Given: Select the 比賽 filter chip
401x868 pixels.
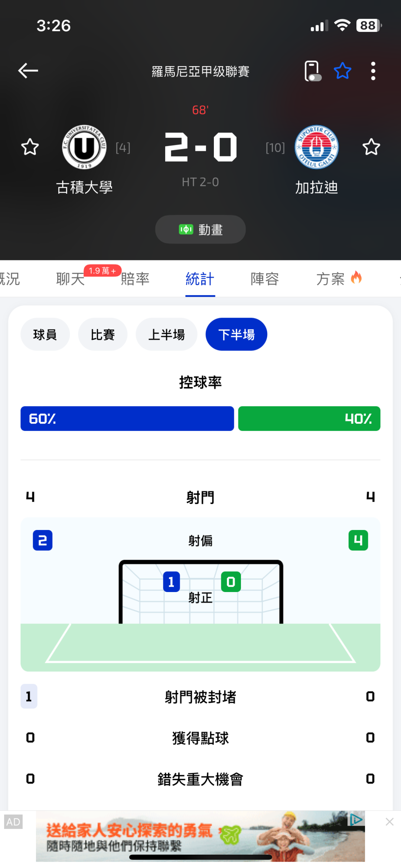Looking at the screenshot, I should [103, 335].
